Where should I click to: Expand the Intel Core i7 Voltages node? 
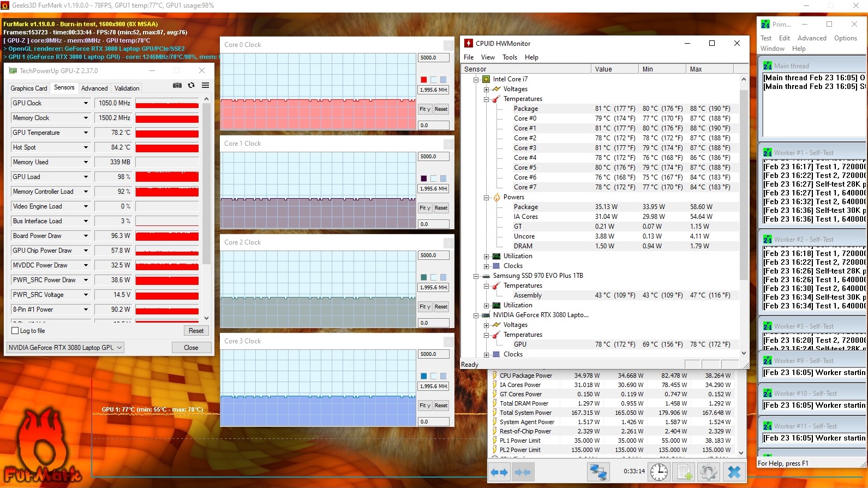pyautogui.click(x=486, y=89)
